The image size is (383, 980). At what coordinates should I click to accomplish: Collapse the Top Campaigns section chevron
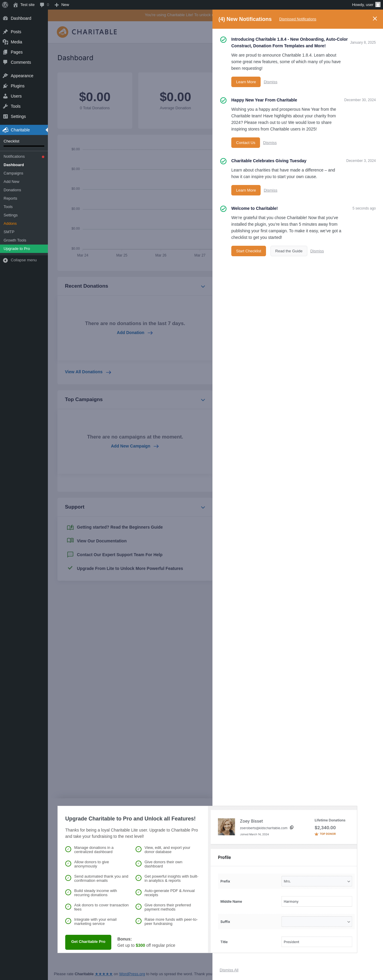click(x=203, y=400)
